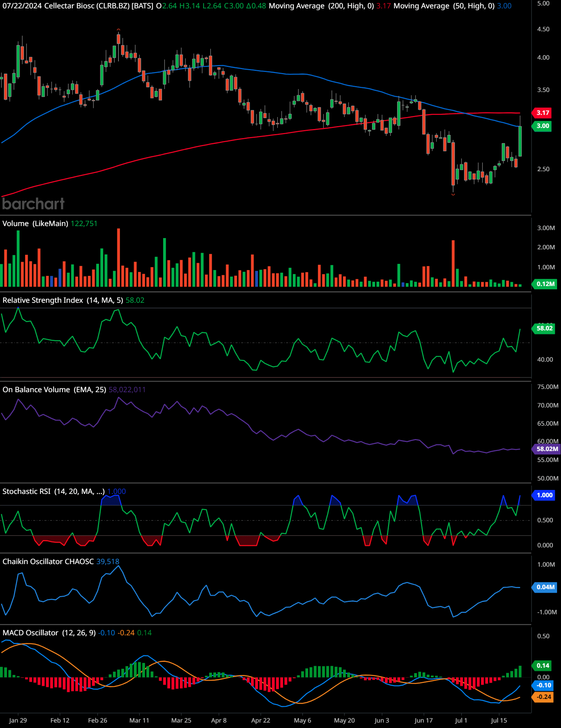Click the 0.04M Chaikin Oscillator tag
This screenshot has width=561, height=728.
[x=544, y=587]
